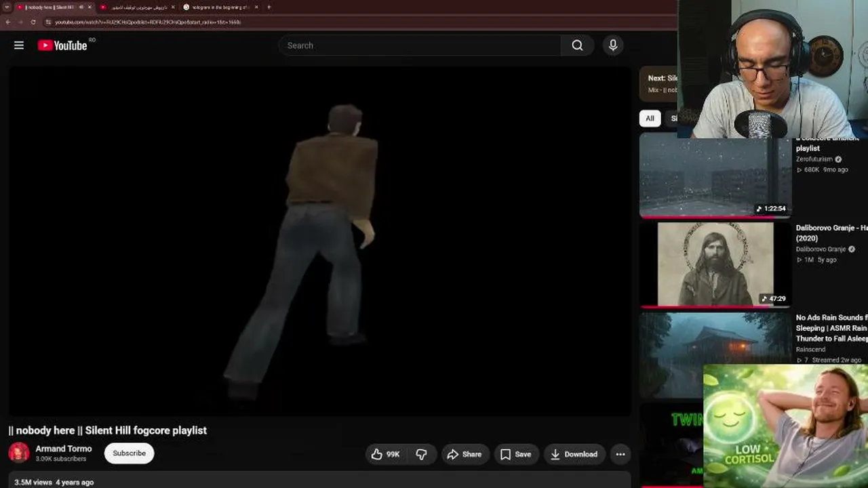Click the '3.5M views 4 years ago' description line
This screenshot has width=868, height=488.
coord(54,483)
